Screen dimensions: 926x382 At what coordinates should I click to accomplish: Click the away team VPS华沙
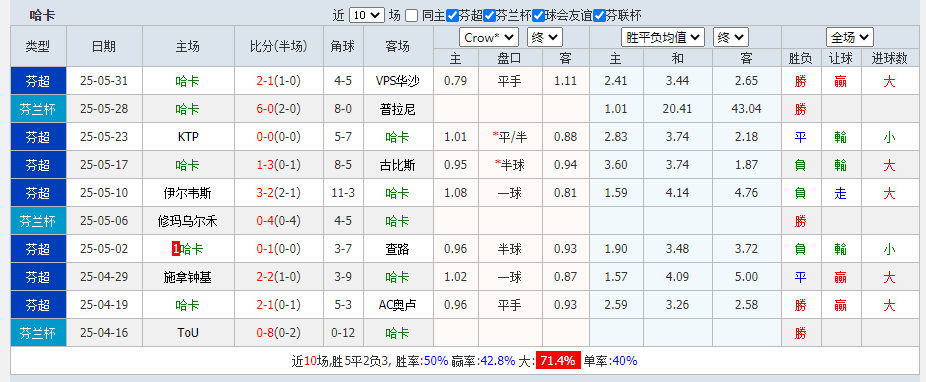pos(398,81)
